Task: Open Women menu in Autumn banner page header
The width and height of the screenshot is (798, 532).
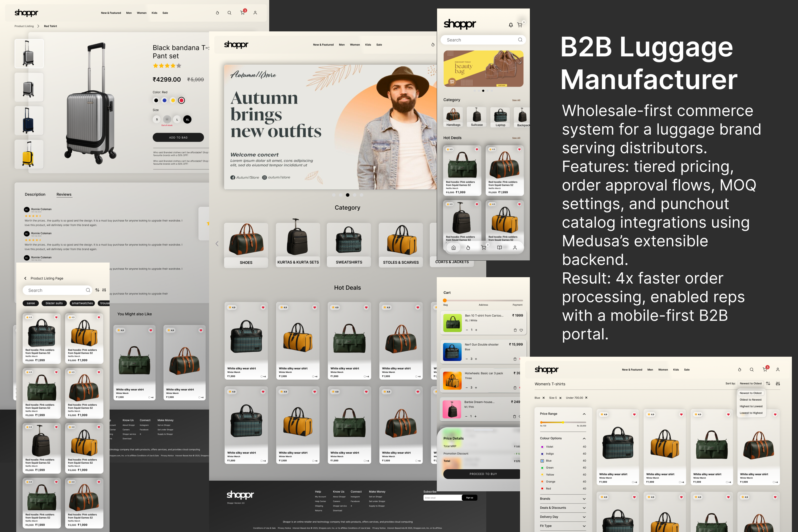Action: click(x=355, y=45)
